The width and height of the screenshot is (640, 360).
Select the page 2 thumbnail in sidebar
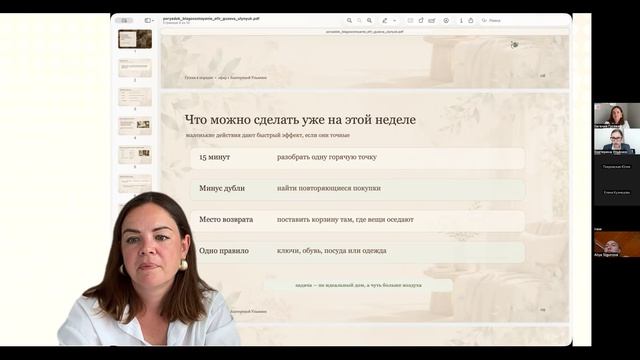[135, 68]
